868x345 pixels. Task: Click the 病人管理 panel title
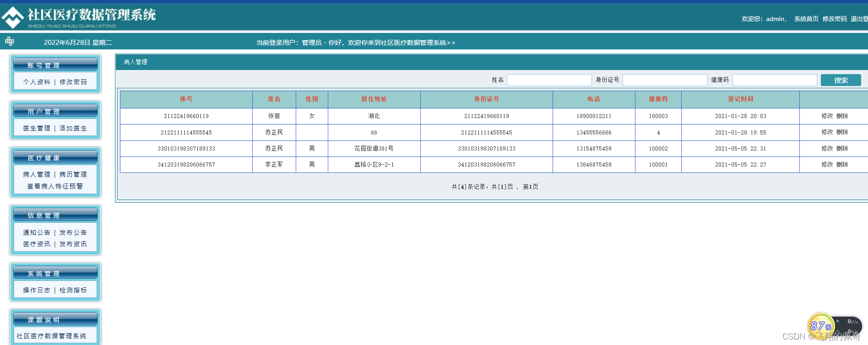coord(136,62)
